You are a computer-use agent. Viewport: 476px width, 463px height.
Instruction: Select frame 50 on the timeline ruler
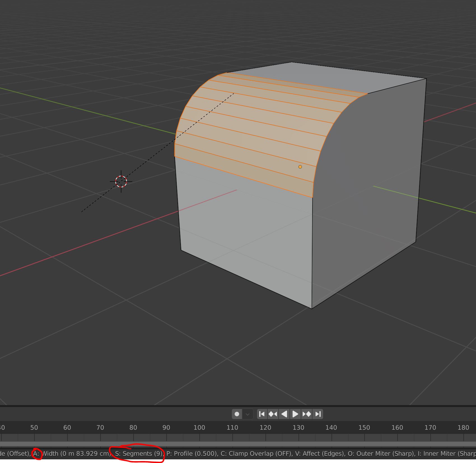point(34,427)
